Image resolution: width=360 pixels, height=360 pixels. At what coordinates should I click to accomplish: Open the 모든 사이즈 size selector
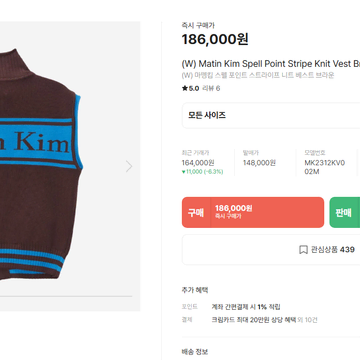pos(271,115)
